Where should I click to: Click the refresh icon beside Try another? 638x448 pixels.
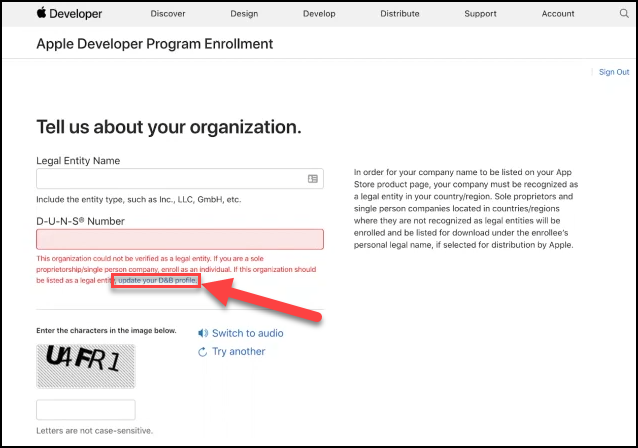tap(203, 352)
